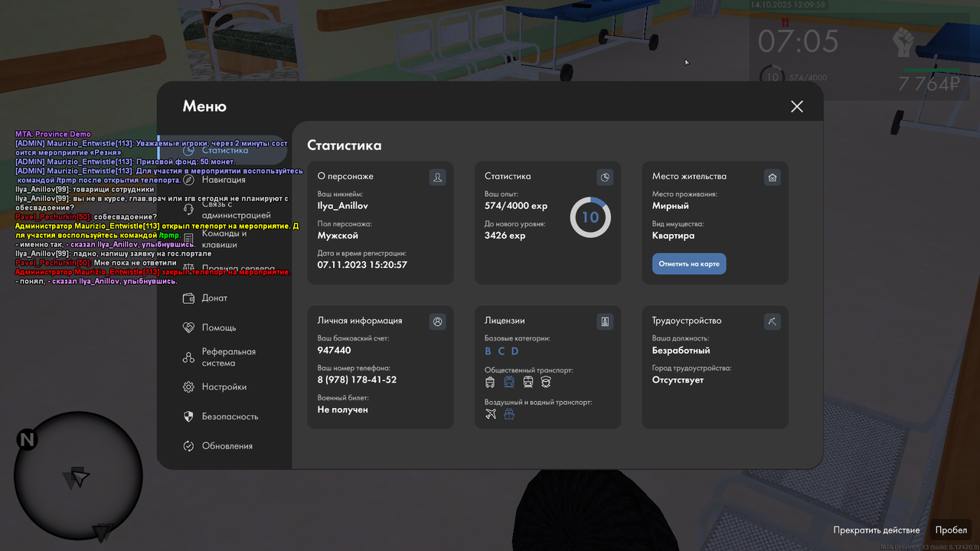Select Навигация in the sidebar

click(224, 180)
